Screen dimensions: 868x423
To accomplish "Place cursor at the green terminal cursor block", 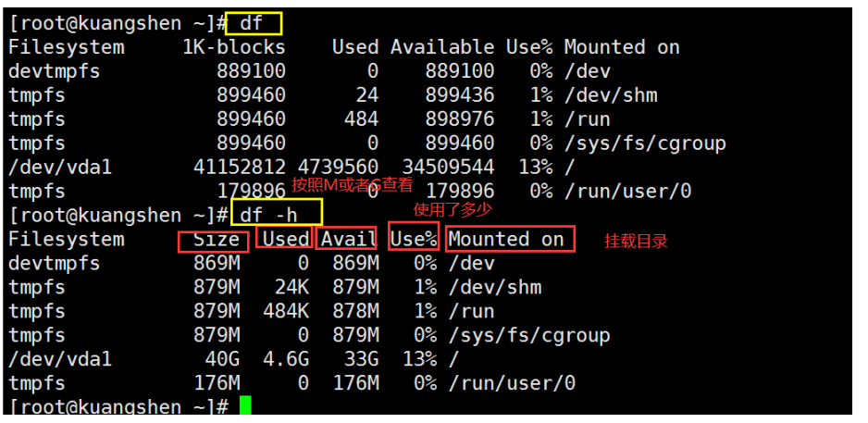I will [244, 406].
